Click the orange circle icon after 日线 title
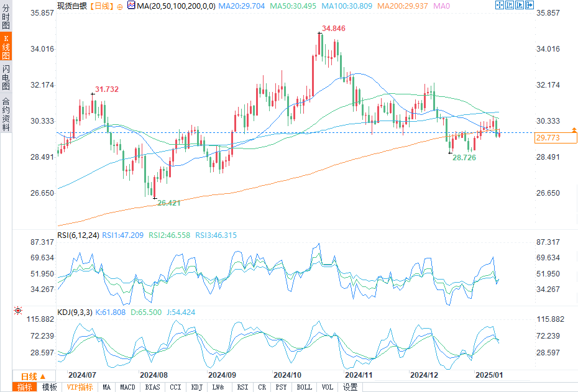 point(119,6)
